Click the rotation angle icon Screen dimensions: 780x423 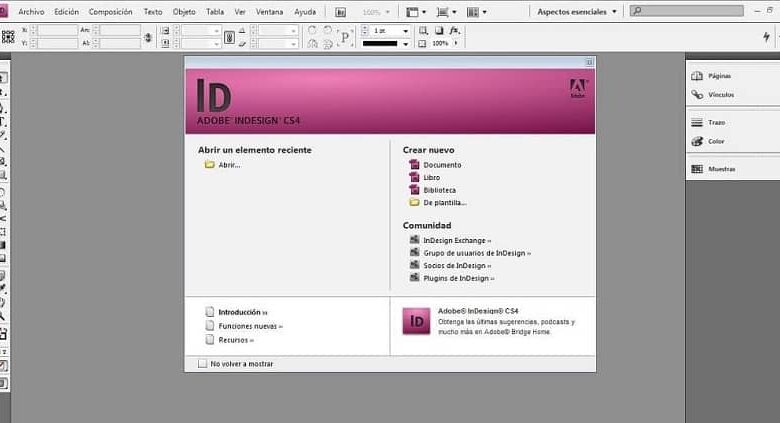click(242, 31)
